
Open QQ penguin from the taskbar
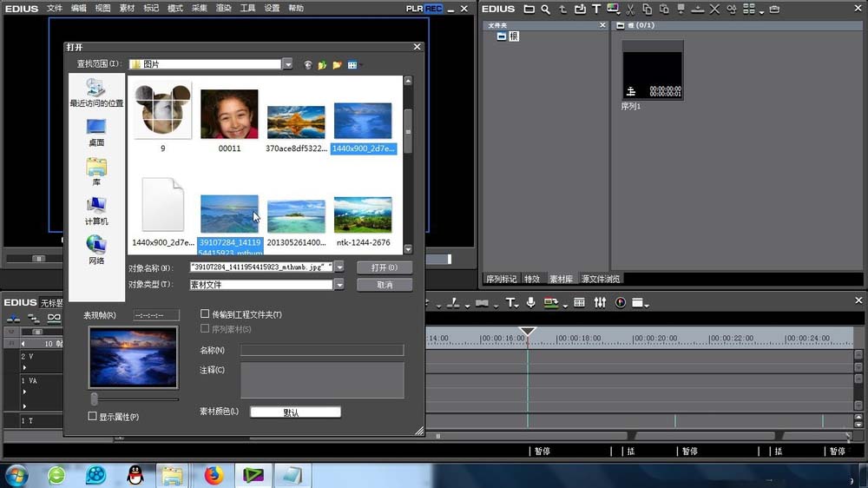click(135, 475)
